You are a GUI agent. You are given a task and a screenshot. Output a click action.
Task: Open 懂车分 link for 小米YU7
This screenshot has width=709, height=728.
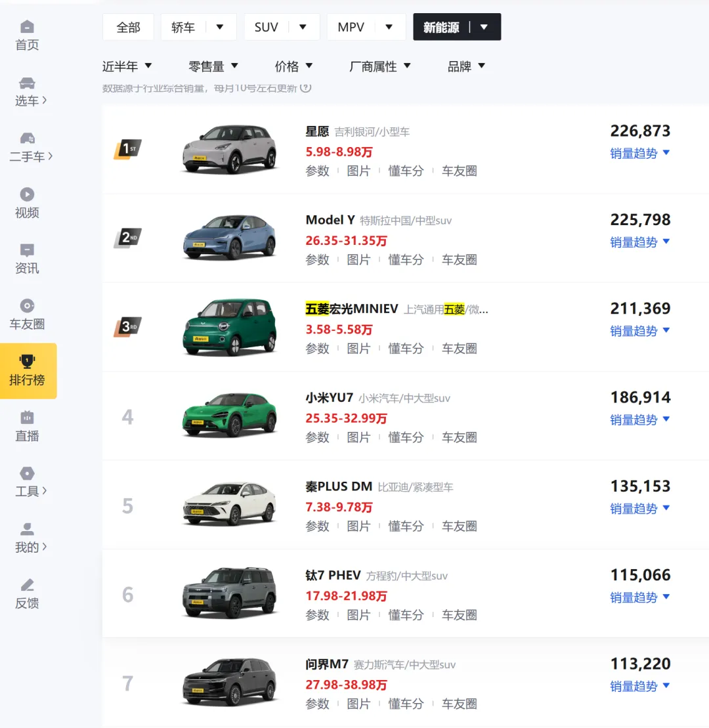click(x=406, y=437)
